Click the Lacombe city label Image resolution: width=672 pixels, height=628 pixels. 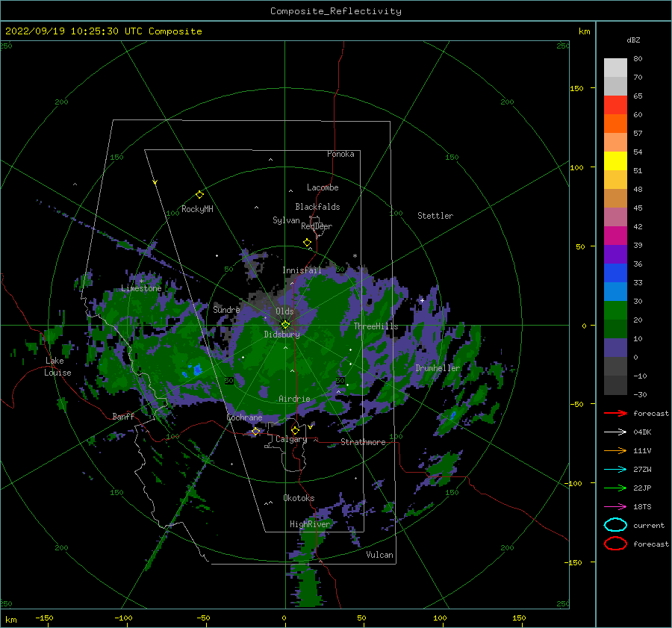tap(323, 187)
